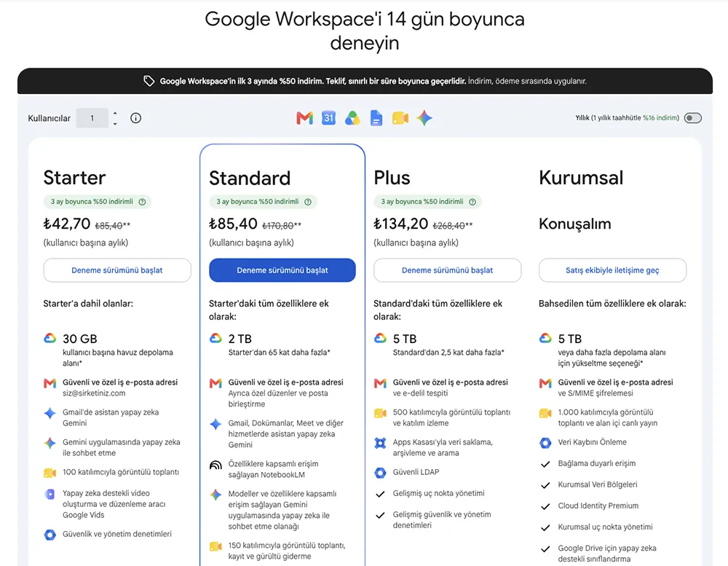Image resolution: width=728 pixels, height=566 pixels.
Task: Click Gelişmiş uç nokta yönetimi feature
Action: click(x=438, y=493)
